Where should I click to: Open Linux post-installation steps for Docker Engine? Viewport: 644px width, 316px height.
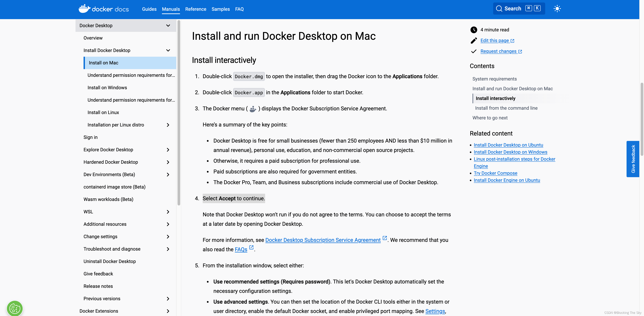[514, 162]
